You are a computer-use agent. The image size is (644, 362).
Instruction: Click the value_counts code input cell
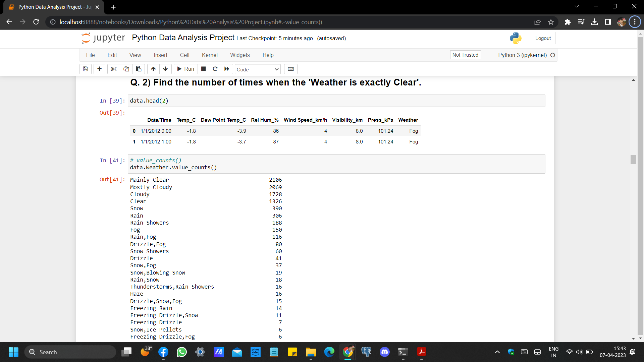tap(336, 164)
